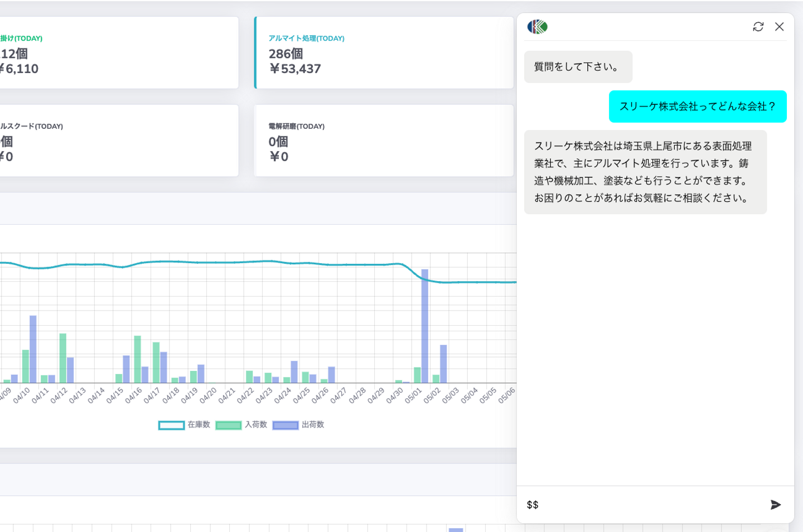Screen dimensions: 803x532
Task: Click the company logo in chat header
Action: point(538,27)
